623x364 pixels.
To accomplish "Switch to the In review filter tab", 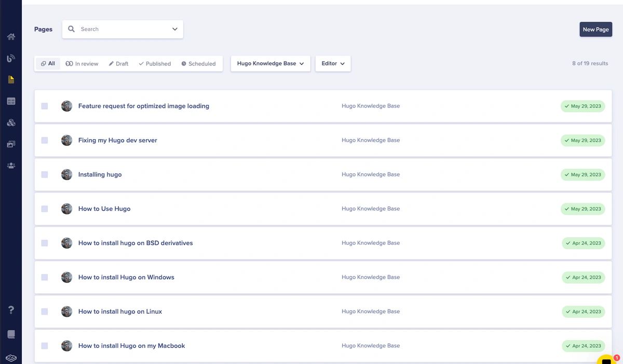I will [82, 63].
